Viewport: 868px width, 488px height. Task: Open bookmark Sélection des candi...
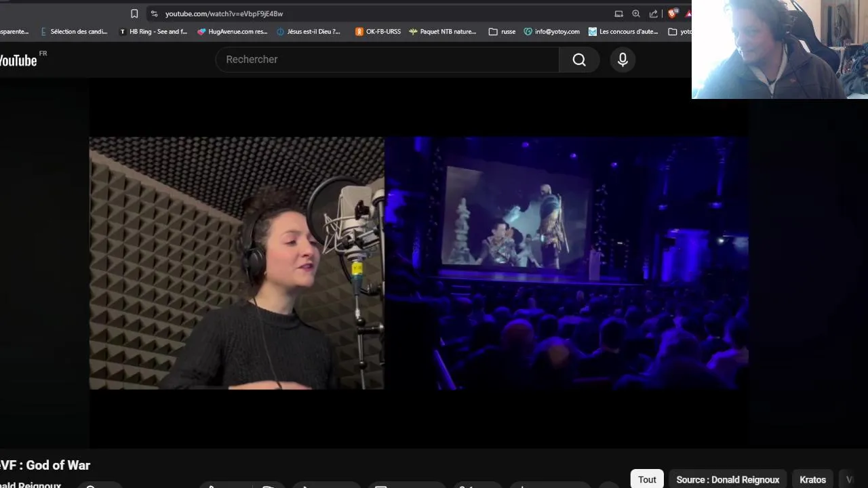(x=74, y=31)
